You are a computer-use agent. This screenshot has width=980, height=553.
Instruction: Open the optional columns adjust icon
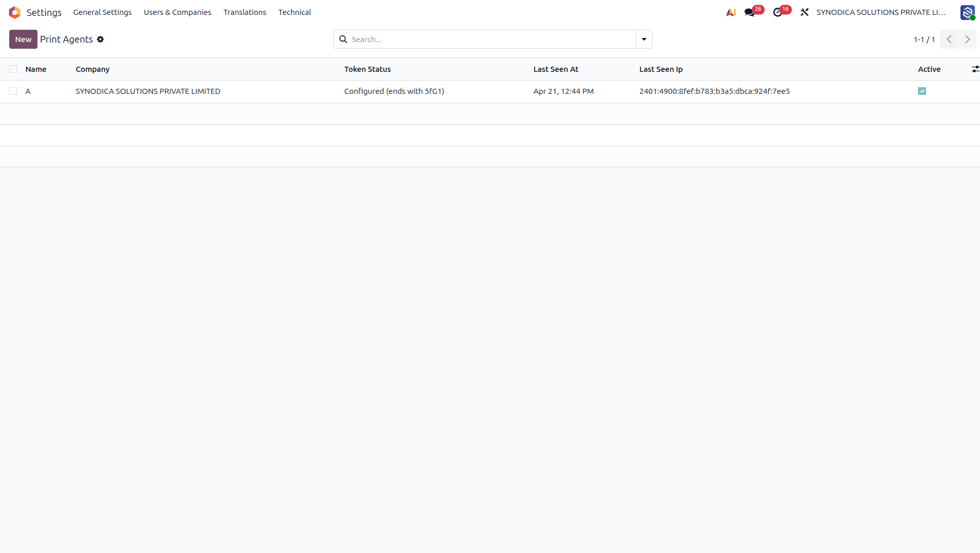tap(975, 69)
